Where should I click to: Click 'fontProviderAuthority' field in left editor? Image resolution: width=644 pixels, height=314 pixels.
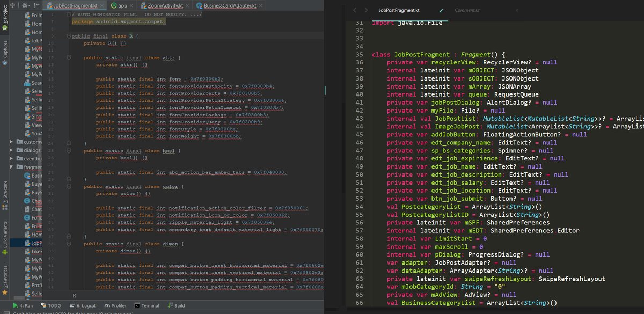pyautogui.click(x=201, y=86)
